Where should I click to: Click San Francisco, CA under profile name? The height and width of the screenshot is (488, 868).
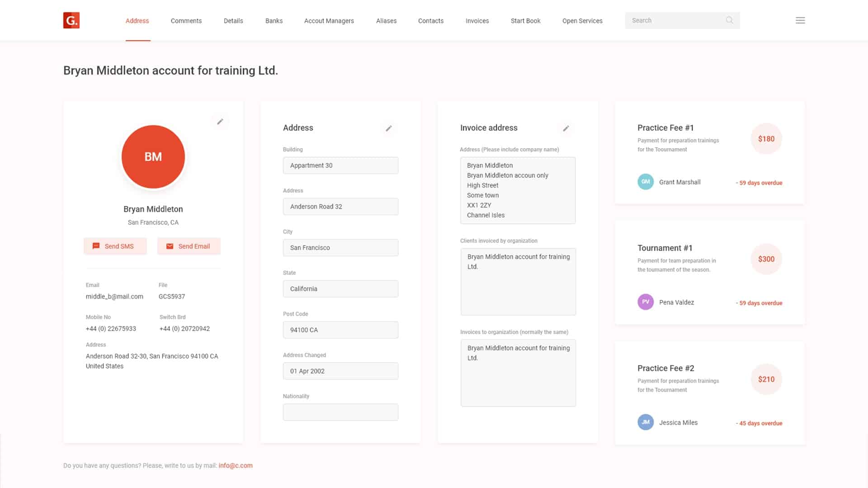point(153,222)
